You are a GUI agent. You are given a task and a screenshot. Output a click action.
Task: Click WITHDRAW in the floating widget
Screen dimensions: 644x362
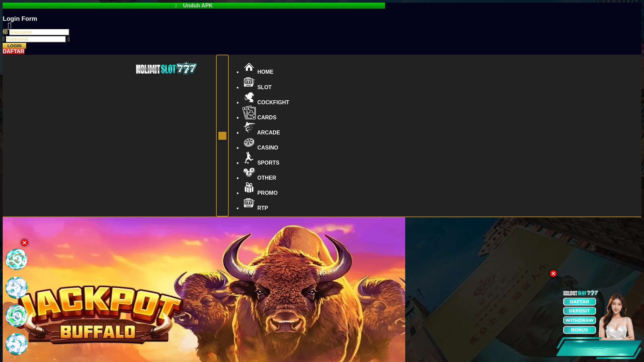(580, 320)
